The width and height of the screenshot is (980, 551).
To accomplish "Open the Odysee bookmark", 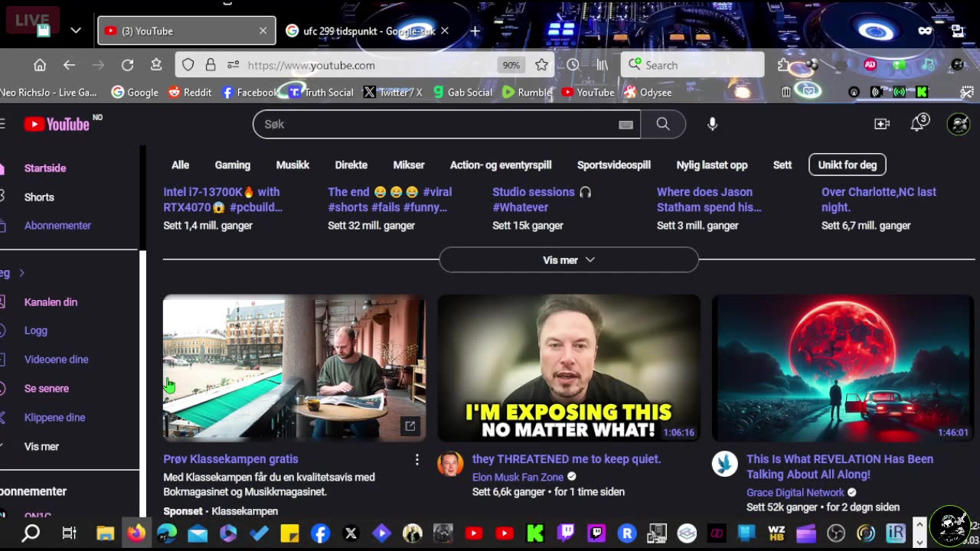I will coord(647,92).
